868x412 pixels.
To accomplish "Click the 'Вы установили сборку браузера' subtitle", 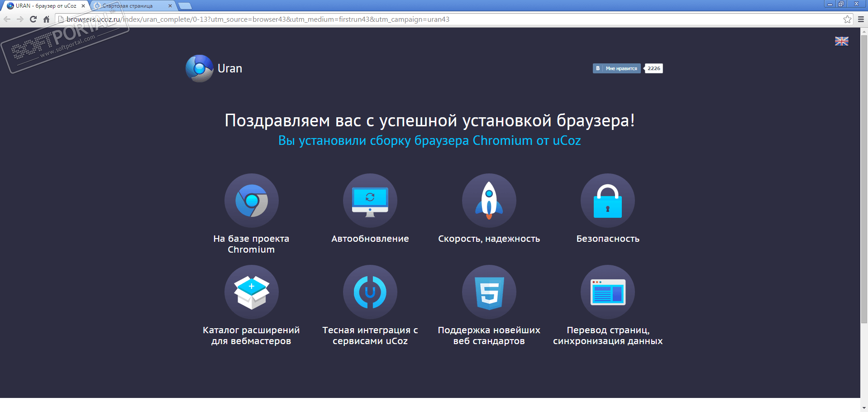I will pyautogui.click(x=429, y=141).
